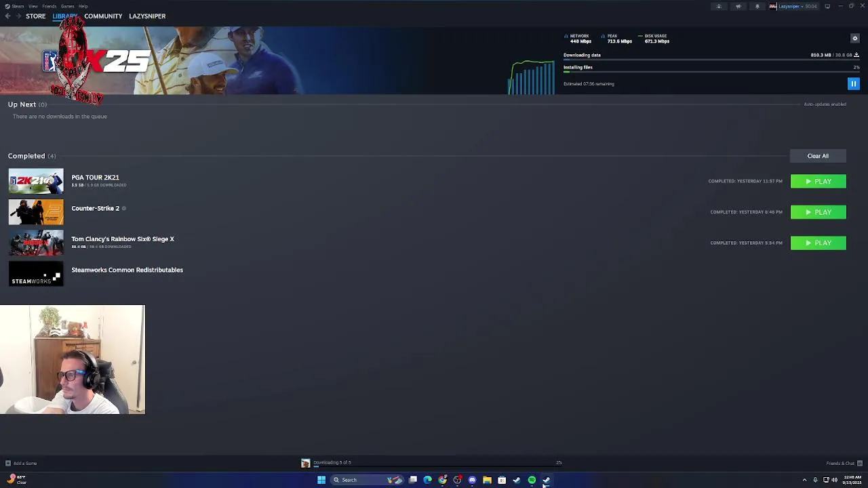
Task: Open the weather widget on taskbar
Action: 16,479
